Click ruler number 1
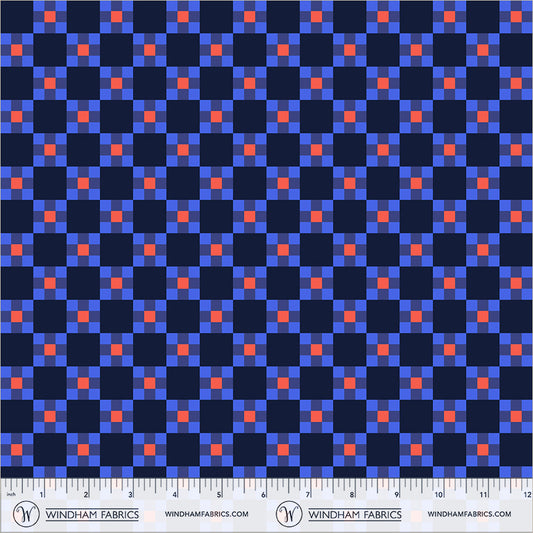Viewport: 533px width, 533px height. coord(42,495)
